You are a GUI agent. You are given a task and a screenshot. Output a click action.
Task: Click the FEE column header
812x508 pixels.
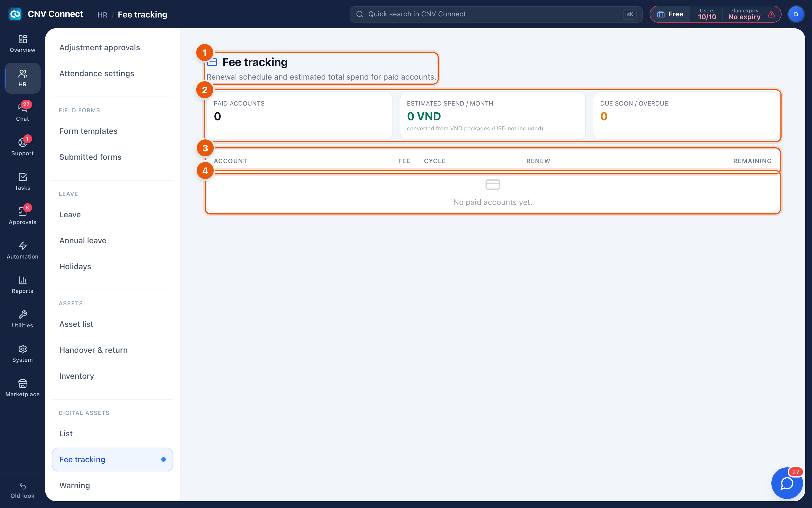pos(404,161)
